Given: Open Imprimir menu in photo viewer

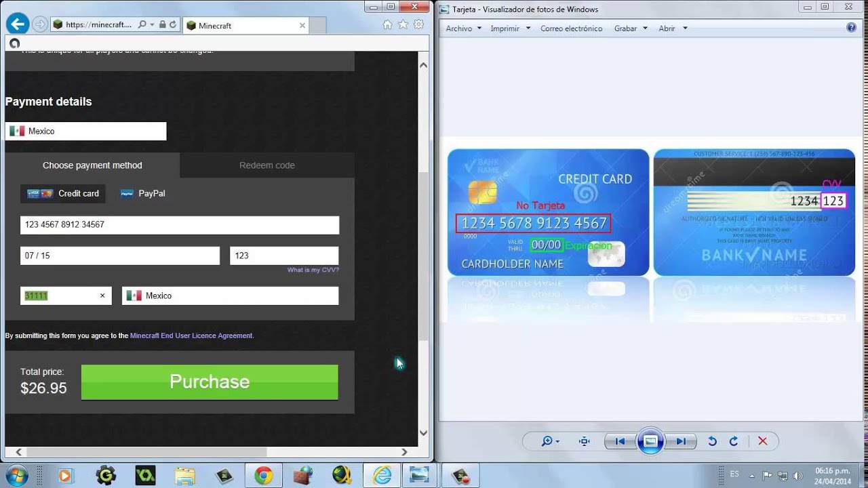Looking at the screenshot, I should [511, 28].
